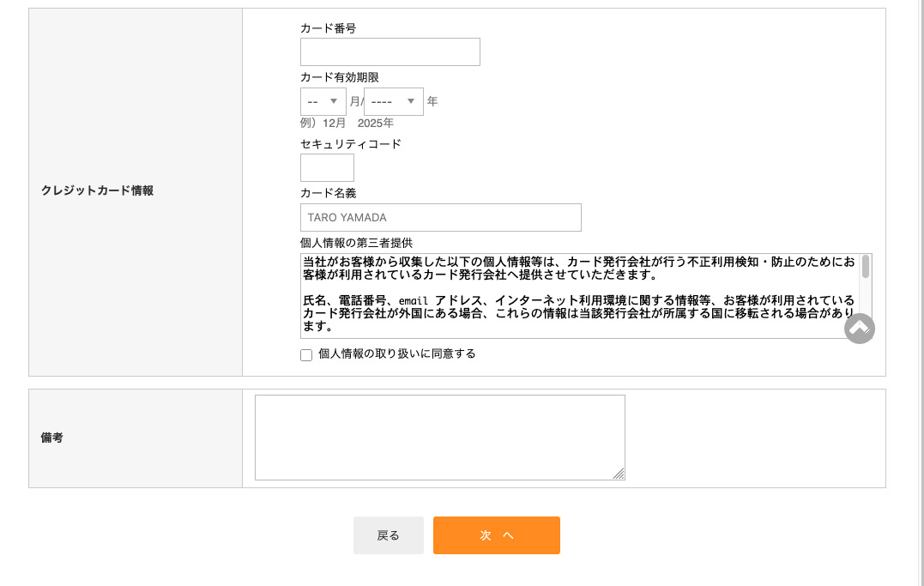This screenshot has height=586, width=924.
Task: Open the expiration year dropdown
Action: 393,101
